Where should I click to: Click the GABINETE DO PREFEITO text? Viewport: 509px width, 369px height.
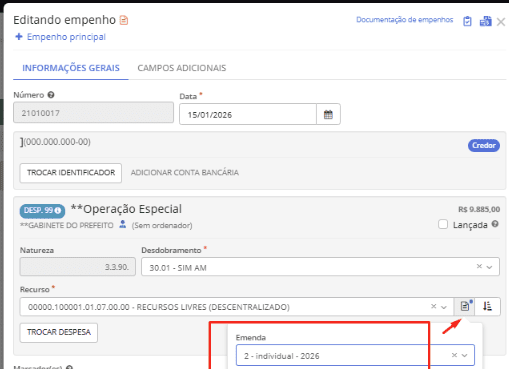(67, 225)
